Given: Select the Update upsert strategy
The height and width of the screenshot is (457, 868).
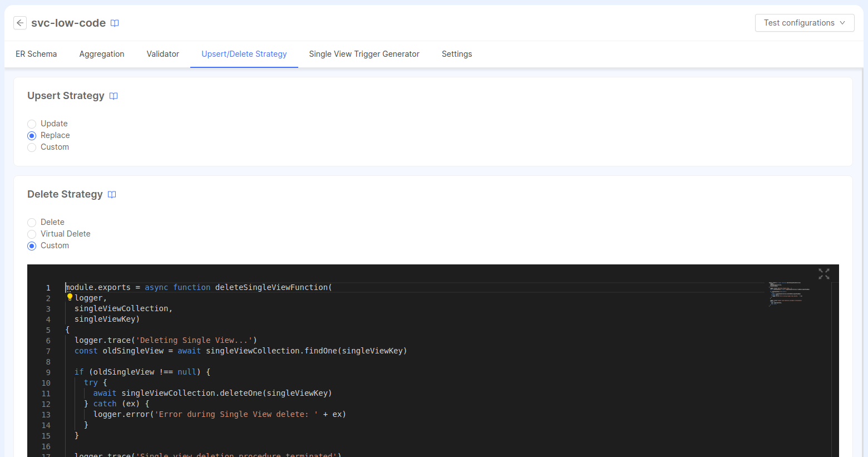Looking at the screenshot, I should (x=32, y=124).
